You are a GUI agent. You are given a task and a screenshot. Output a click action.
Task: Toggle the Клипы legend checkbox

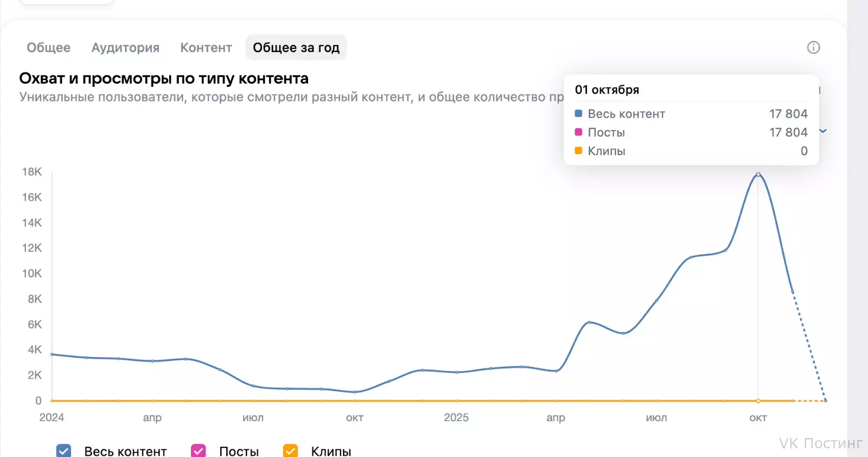click(290, 451)
